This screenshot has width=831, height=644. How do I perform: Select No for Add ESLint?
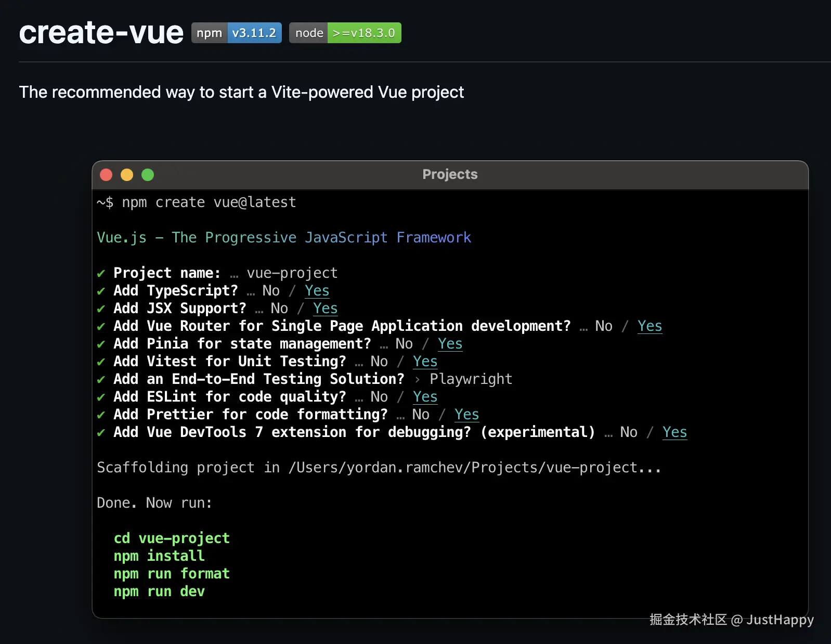tap(379, 396)
